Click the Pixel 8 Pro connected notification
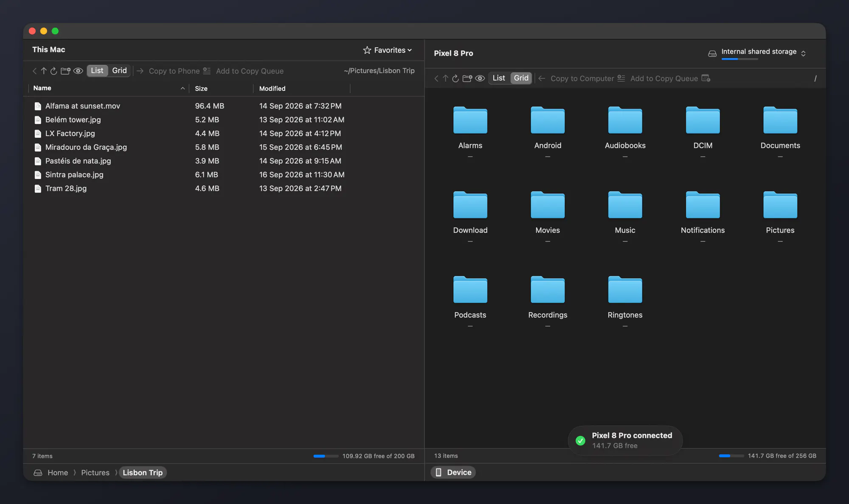 point(625,440)
